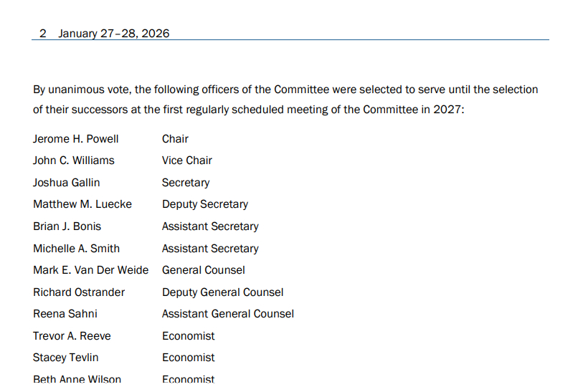
Task: Click the name Mark E. Van Der Weide
Action: point(90,270)
